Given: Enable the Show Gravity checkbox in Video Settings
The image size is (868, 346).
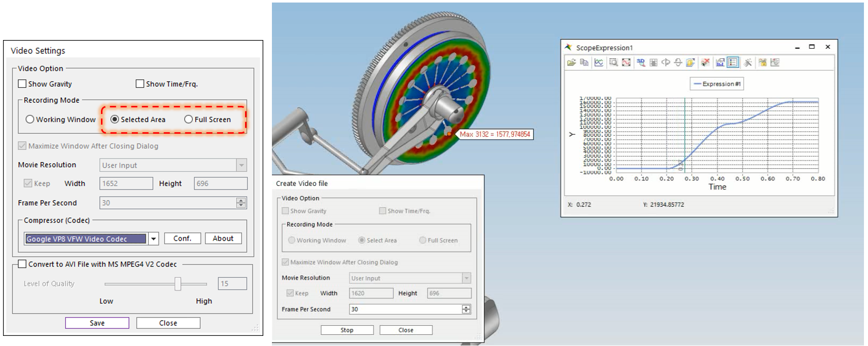Looking at the screenshot, I should point(22,84).
